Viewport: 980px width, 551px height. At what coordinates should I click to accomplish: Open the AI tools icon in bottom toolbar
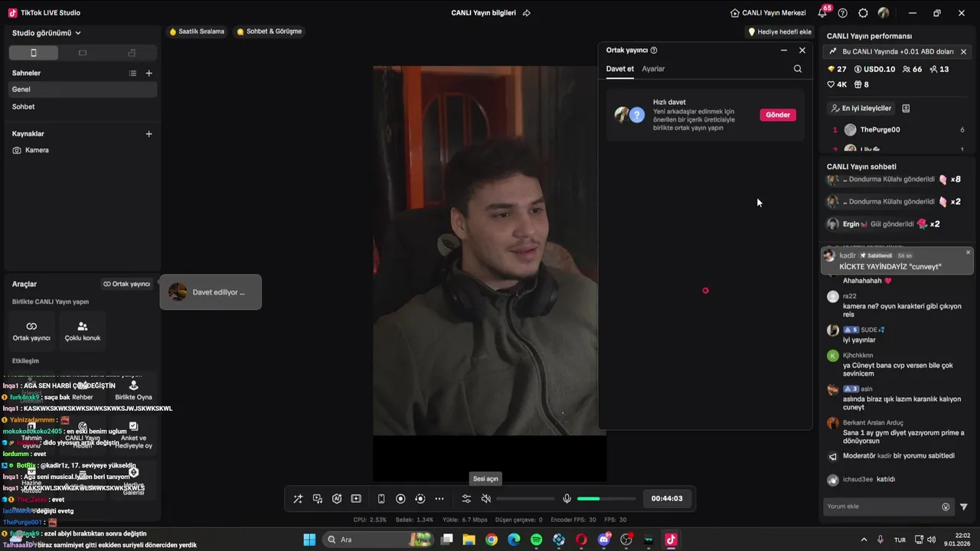tap(337, 499)
